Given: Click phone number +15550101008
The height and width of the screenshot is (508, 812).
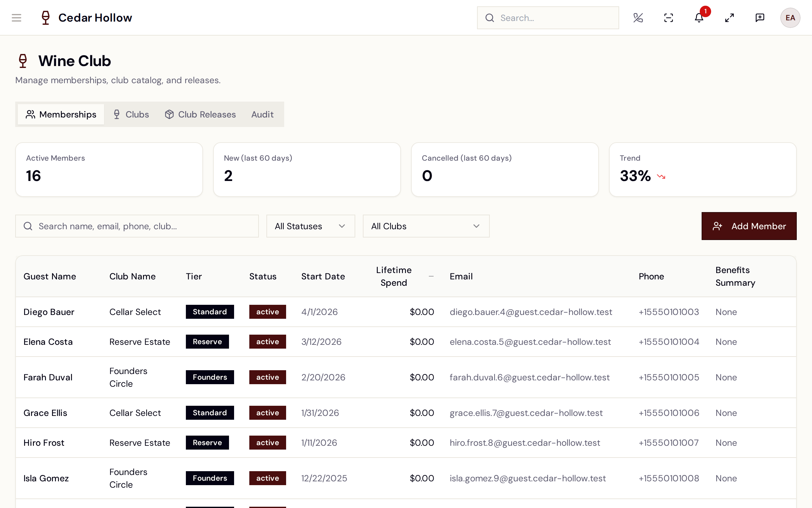Looking at the screenshot, I should pos(669,478).
